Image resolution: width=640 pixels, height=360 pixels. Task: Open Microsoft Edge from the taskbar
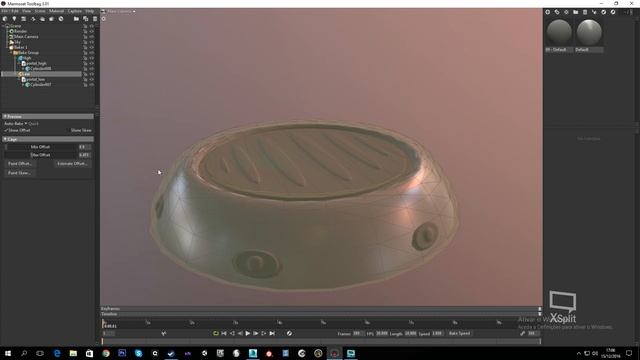57,353
